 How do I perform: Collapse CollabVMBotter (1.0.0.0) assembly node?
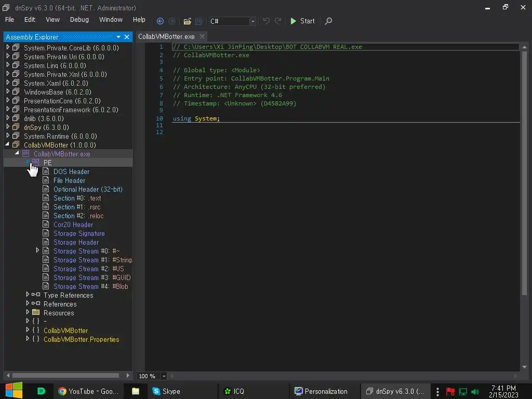coord(7,144)
